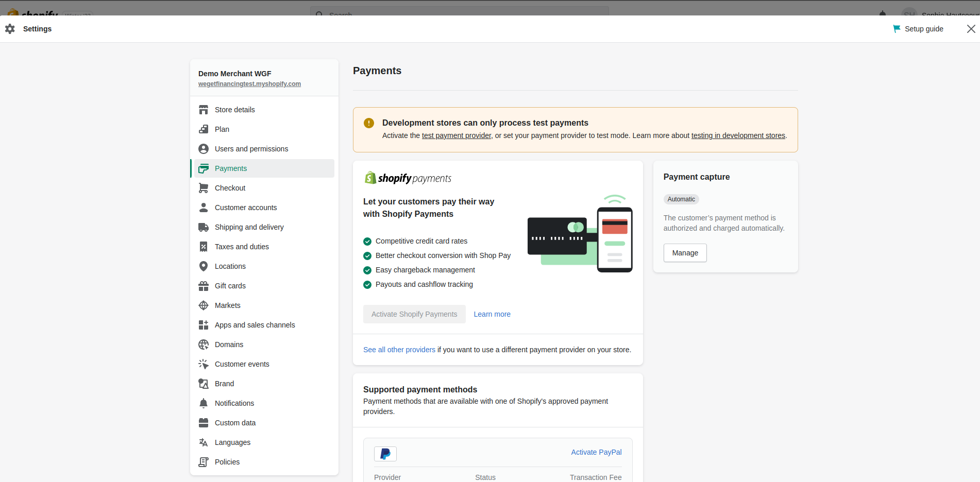This screenshot has width=980, height=482.
Task: Open Learn more link for Shopify Payments
Action: (492, 314)
